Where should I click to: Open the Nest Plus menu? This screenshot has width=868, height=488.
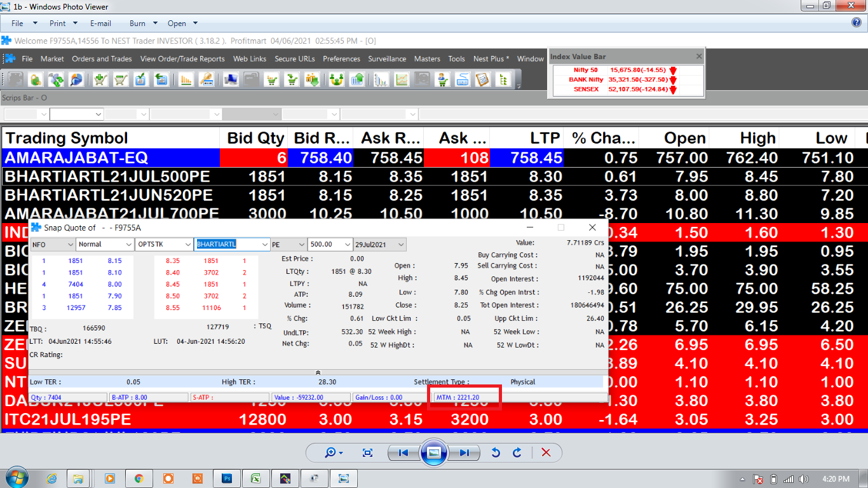point(491,58)
